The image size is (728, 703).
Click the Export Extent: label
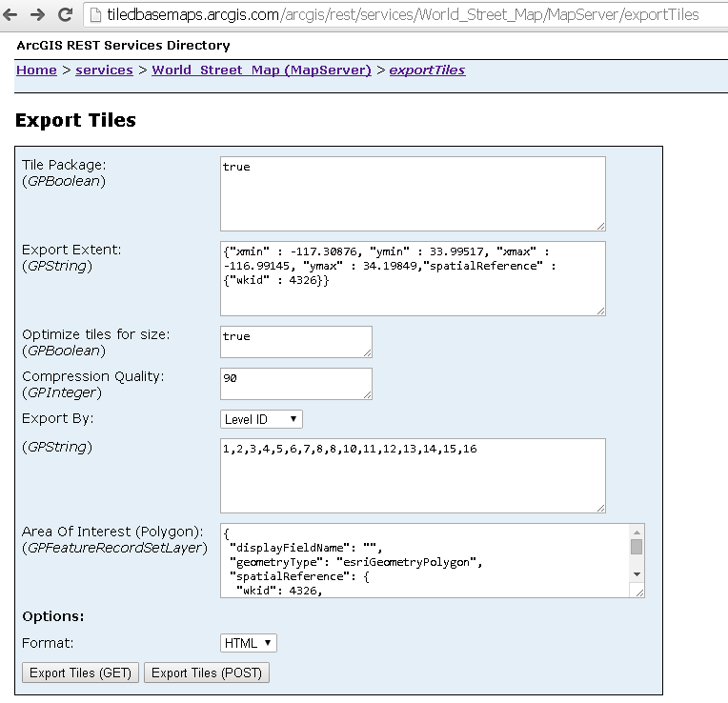71,250
